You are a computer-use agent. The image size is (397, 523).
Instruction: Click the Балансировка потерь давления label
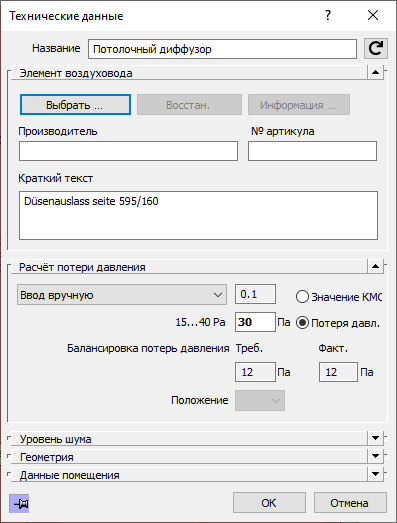(148, 348)
